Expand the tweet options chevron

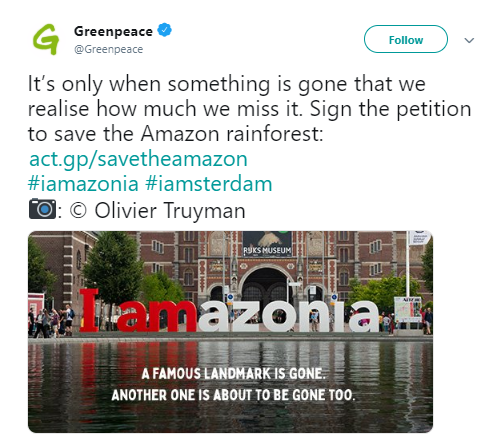[x=469, y=40]
